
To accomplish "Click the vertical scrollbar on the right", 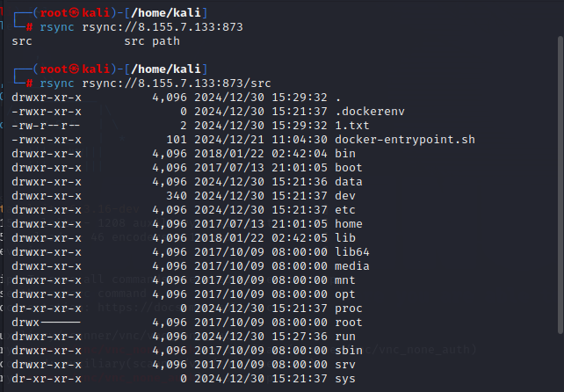I will click(560, 185).
